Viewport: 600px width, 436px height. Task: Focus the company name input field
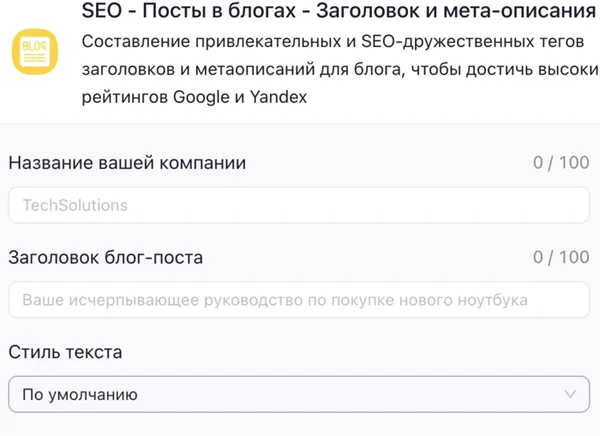click(x=298, y=206)
